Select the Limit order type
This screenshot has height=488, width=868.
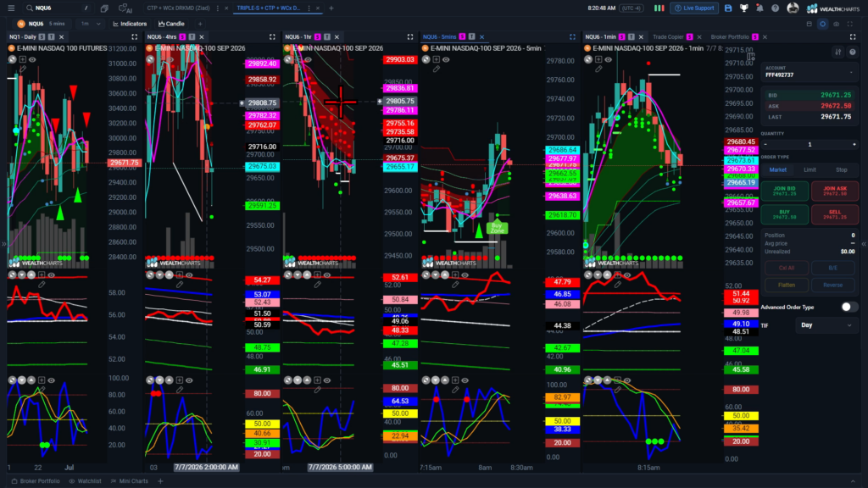coord(810,169)
